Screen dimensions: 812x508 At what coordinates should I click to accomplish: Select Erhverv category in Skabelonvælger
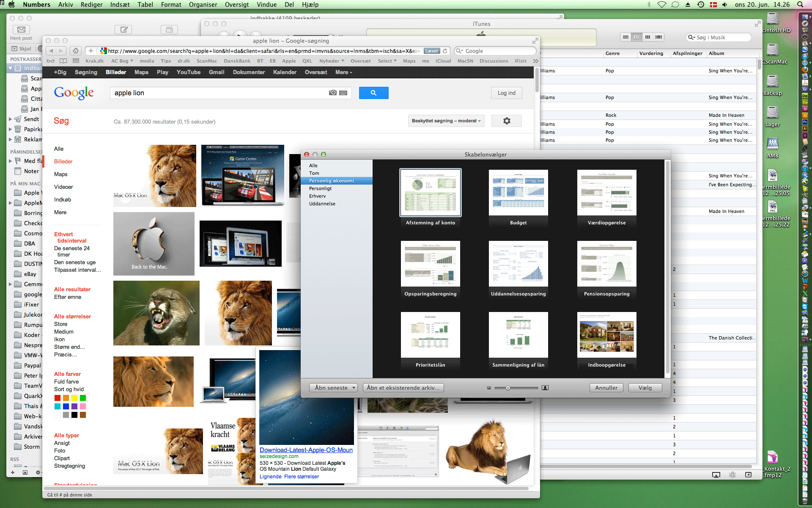click(317, 196)
